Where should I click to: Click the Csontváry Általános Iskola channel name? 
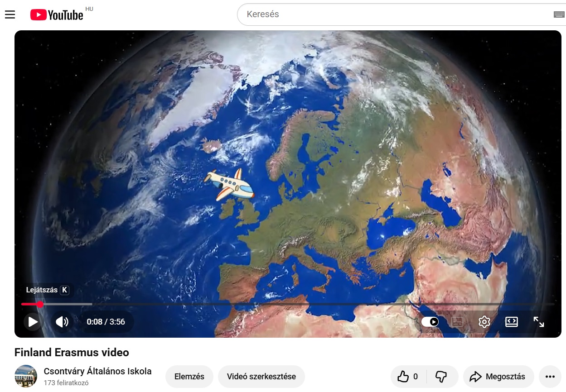[98, 371]
